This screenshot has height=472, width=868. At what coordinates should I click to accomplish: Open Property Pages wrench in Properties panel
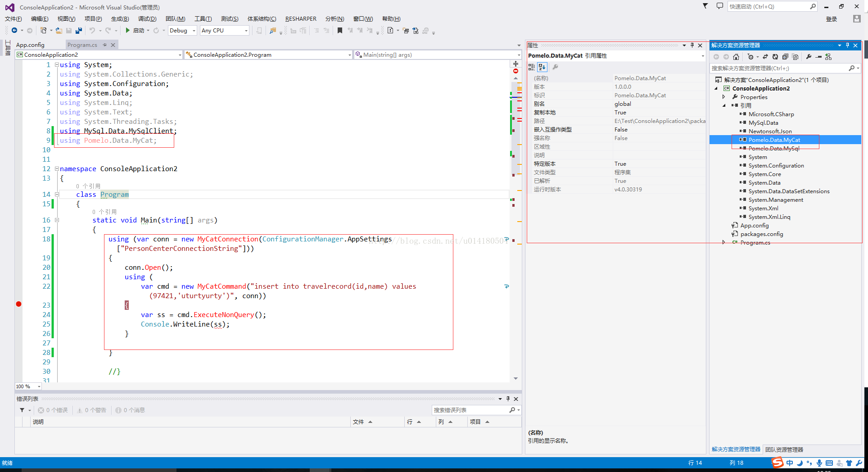[555, 67]
